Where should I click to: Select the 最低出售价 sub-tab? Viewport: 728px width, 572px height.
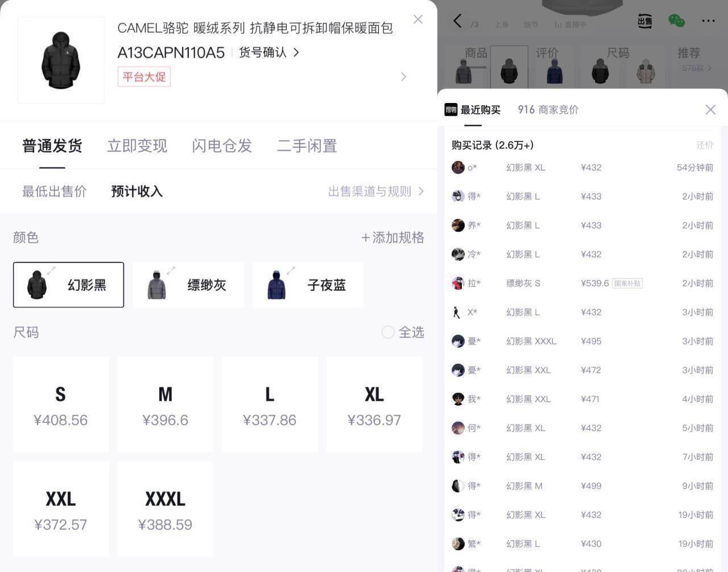coord(55,191)
